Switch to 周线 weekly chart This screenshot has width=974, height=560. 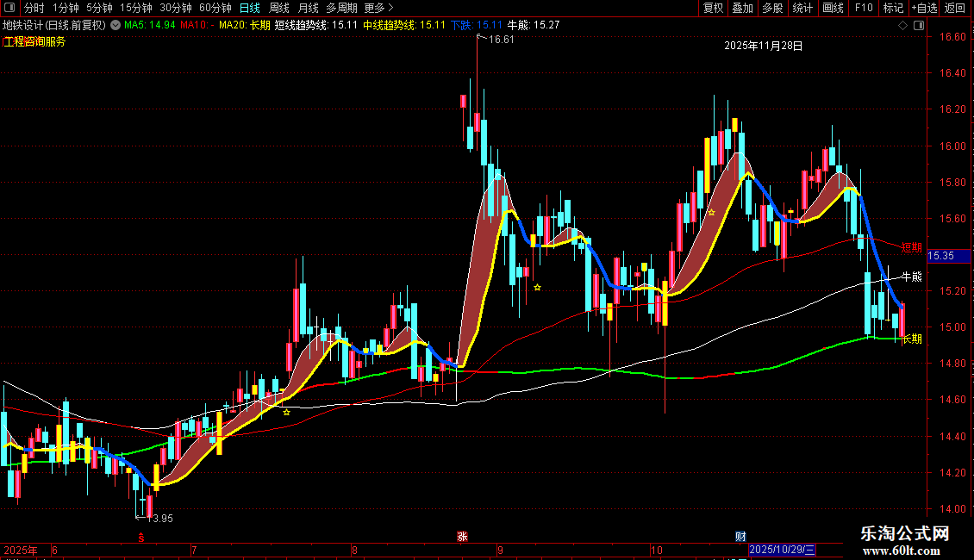[x=279, y=8]
